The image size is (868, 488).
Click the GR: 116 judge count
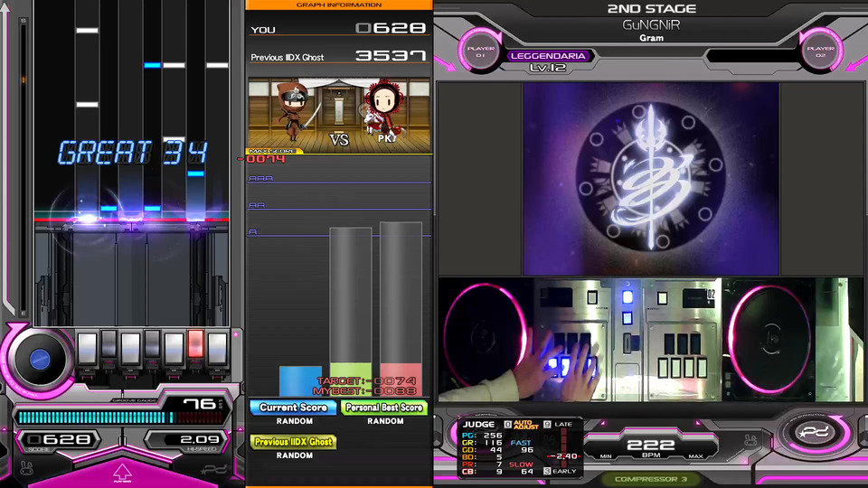click(x=482, y=443)
